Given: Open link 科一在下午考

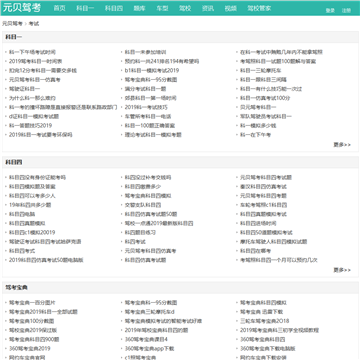Looking at the screenshot, I should (256, 135).
